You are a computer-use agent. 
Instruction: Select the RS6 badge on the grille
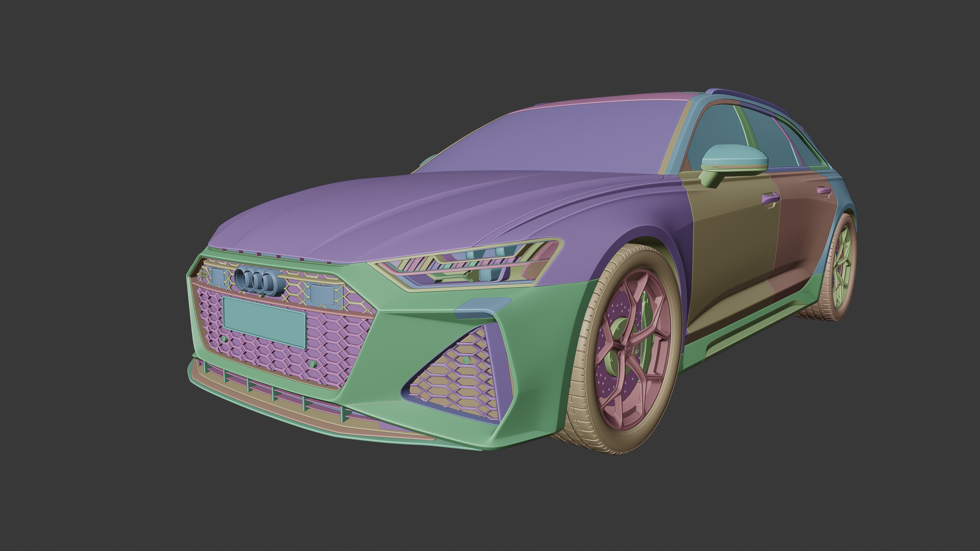[x=204, y=274]
